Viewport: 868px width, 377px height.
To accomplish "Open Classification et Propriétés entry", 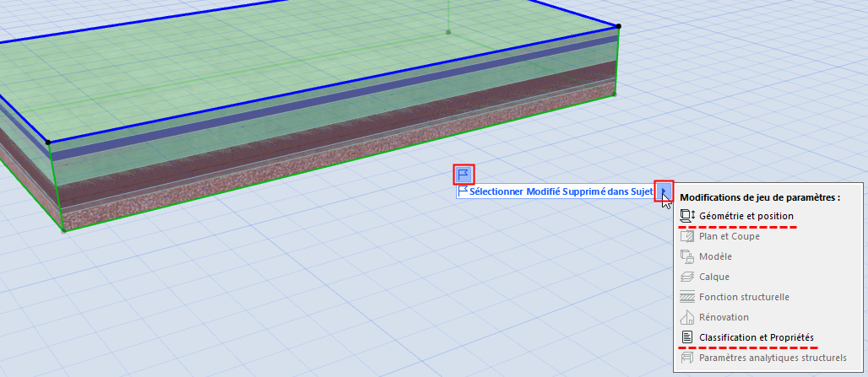I will click(757, 337).
